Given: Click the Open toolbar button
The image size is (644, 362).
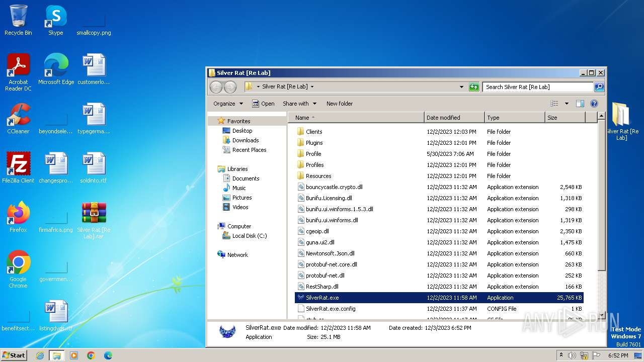Looking at the screenshot, I should pos(263,104).
